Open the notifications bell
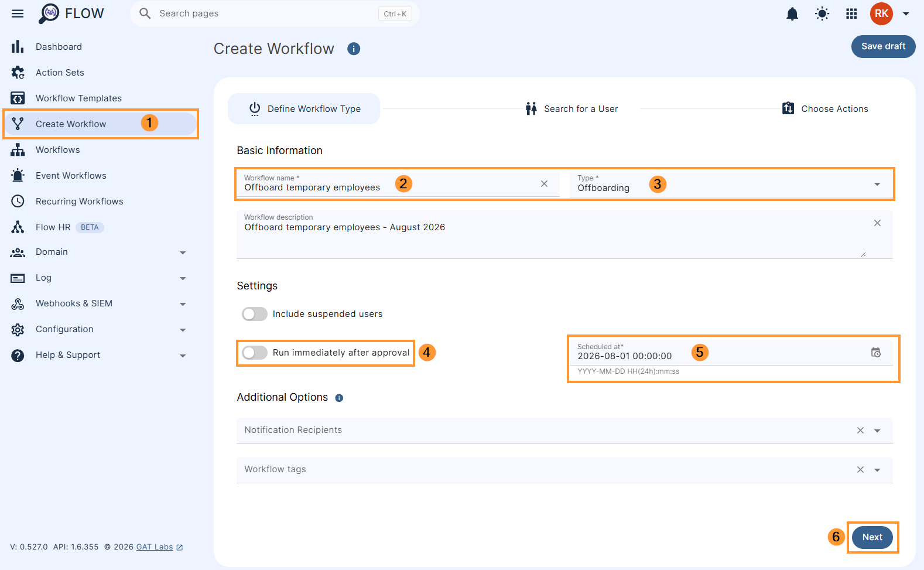 [792, 13]
